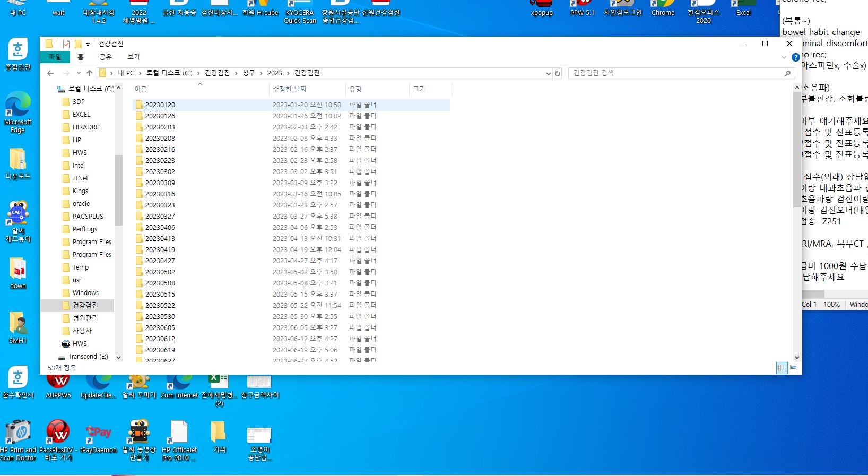This screenshot has height=476, width=868.
Task: Switch to the 보기 ribbon tab
Action: pos(133,57)
